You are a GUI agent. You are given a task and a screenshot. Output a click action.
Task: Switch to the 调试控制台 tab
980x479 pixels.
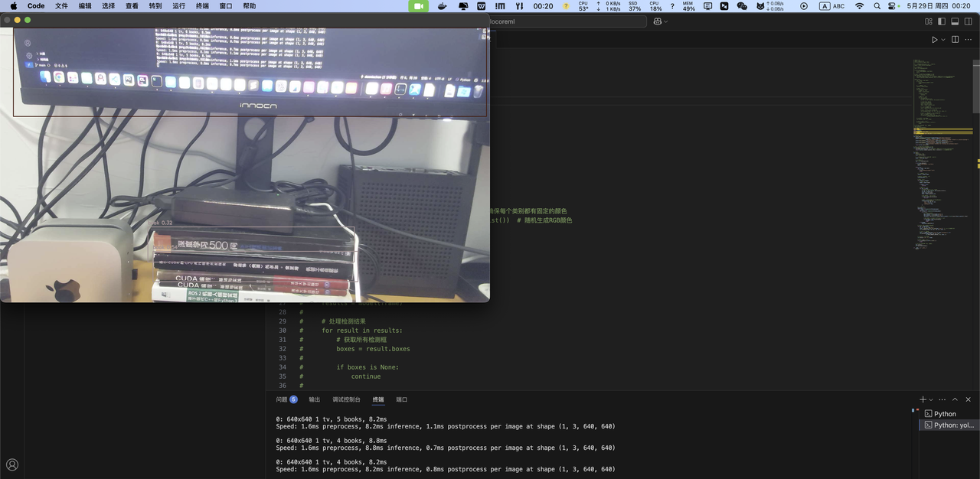tap(346, 399)
